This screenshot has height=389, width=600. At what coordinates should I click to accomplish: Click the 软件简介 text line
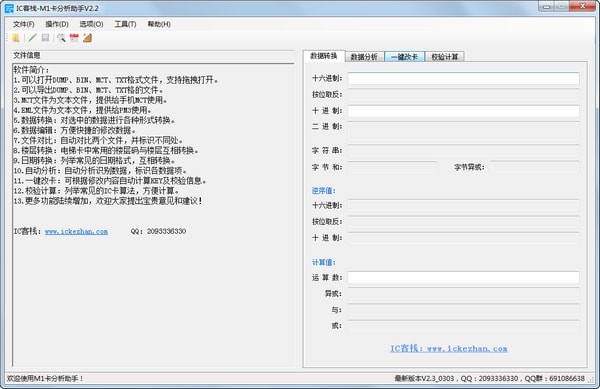click(x=31, y=70)
